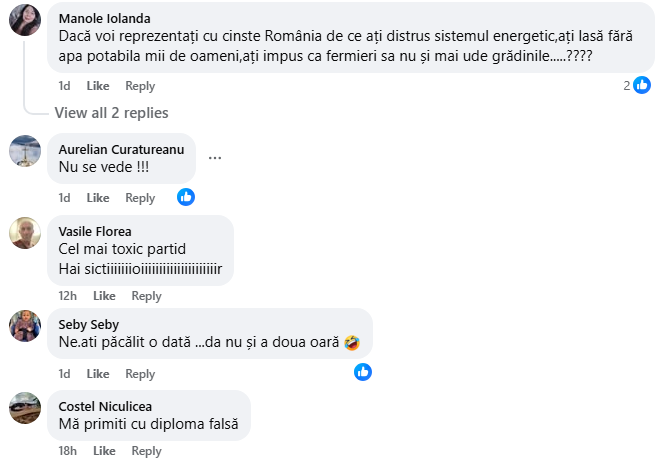Like Vasile Florea's comment
Viewport: 671px width, 463px height.
point(104,296)
